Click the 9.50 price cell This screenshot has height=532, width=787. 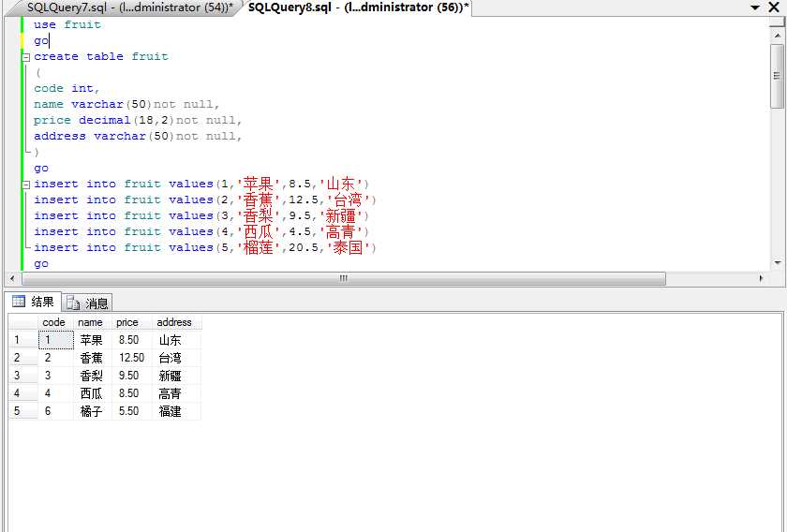(x=131, y=376)
